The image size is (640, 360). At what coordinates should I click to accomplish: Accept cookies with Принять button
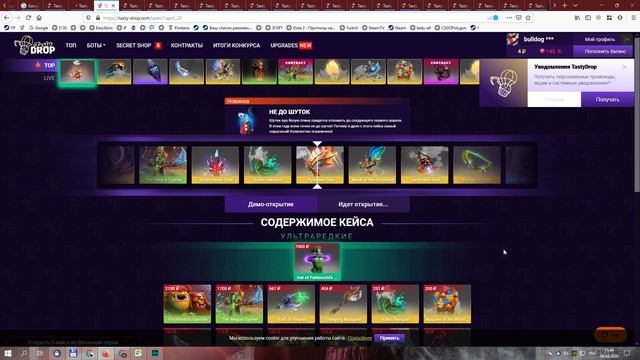(389, 338)
